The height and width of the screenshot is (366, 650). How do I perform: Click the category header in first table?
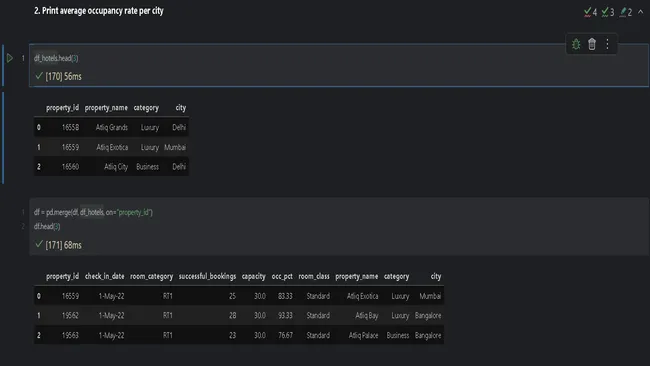(146, 108)
